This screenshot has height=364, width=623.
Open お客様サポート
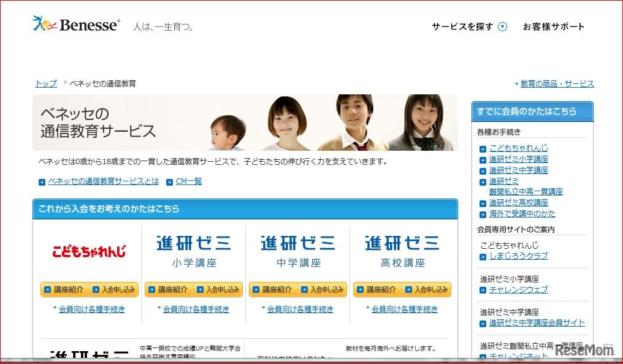pos(554,27)
